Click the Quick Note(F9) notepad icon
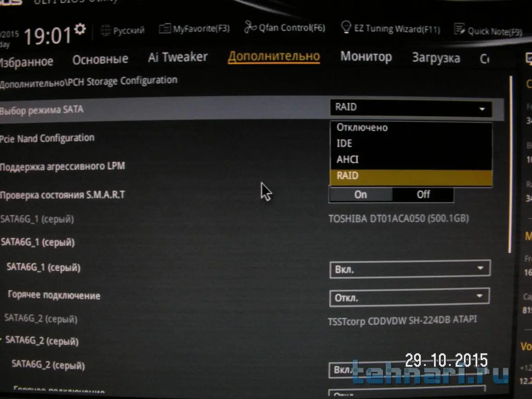 coord(459,29)
